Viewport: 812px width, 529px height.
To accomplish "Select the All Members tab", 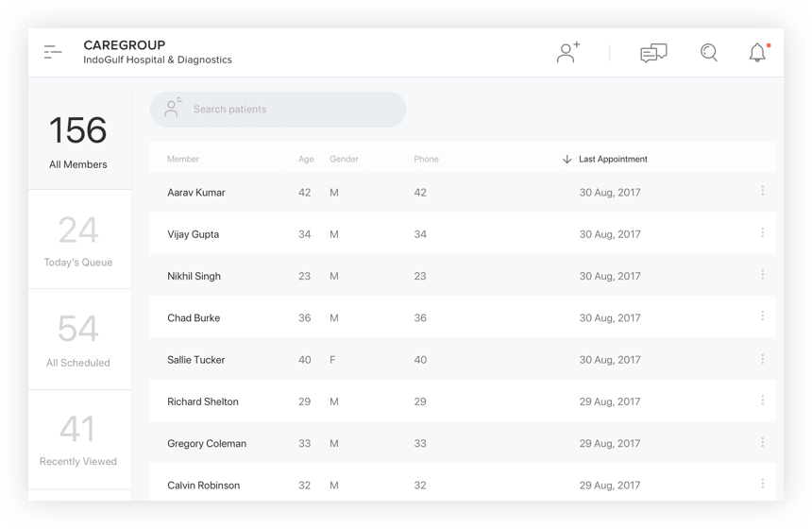I will 79,140.
